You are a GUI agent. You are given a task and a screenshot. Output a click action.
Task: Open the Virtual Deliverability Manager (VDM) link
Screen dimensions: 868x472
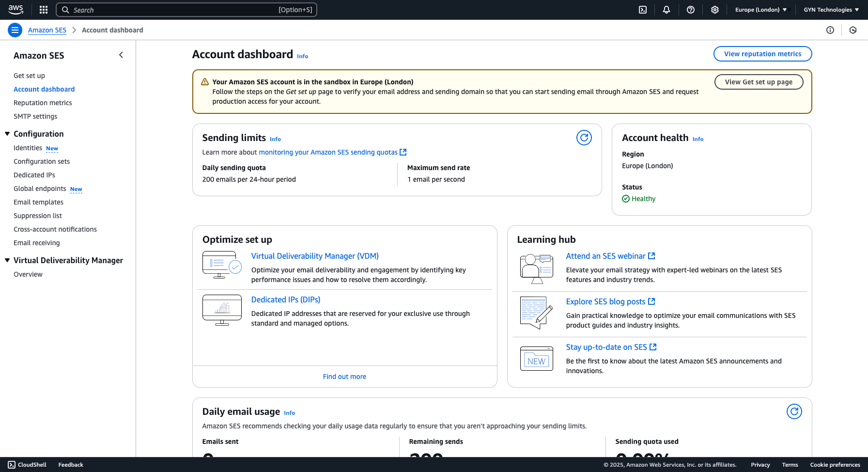314,256
